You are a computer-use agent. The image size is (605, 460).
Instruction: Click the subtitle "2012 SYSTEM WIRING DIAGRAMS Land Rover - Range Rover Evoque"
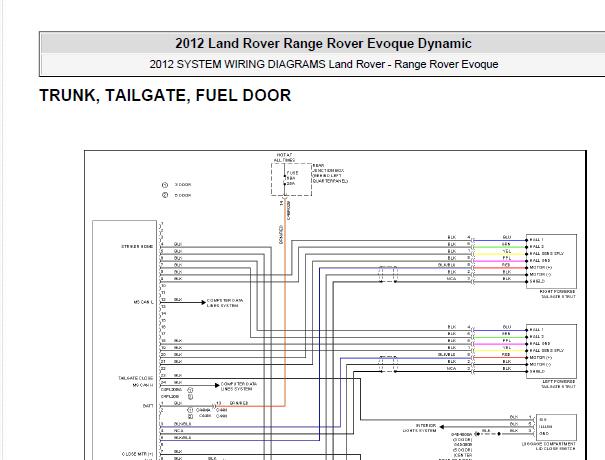coord(324,64)
